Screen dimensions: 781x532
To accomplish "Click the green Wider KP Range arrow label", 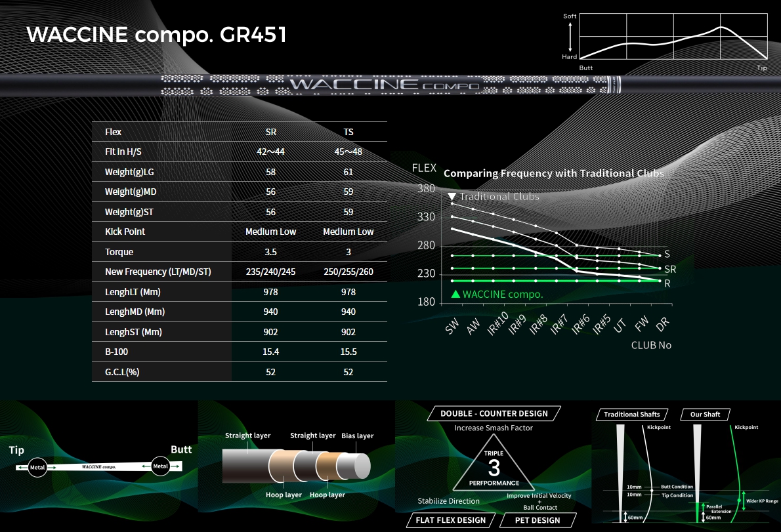I will [x=761, y=501].
